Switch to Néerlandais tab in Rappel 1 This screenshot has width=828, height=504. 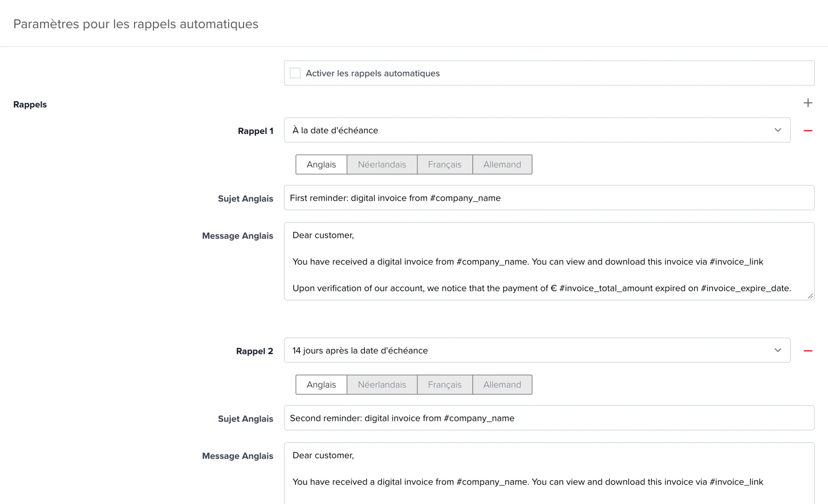coord(382,164)
